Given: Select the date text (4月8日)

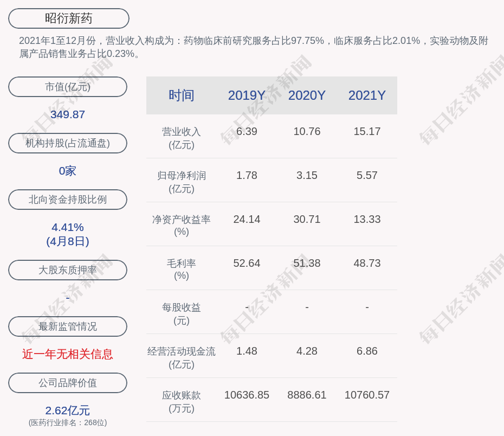Looking at the screenshot, I should 68,241.
